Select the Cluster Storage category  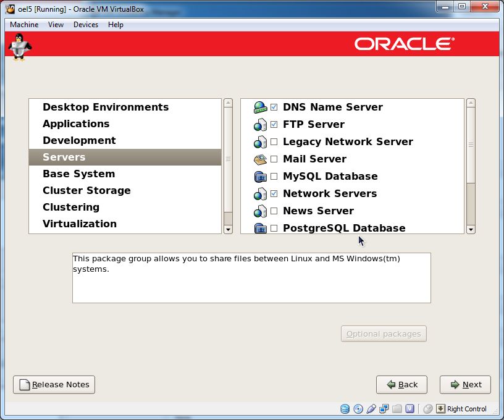click(125, 191)
